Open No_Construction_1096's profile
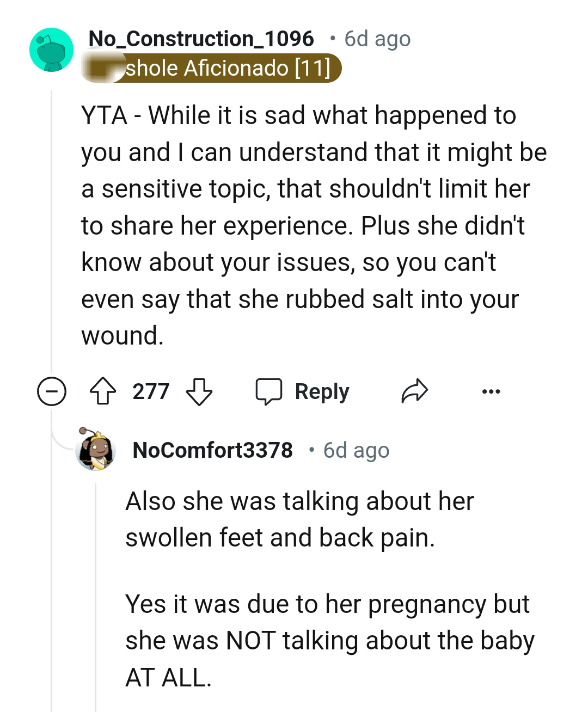The image size is (588, 712). coord(200,38)
